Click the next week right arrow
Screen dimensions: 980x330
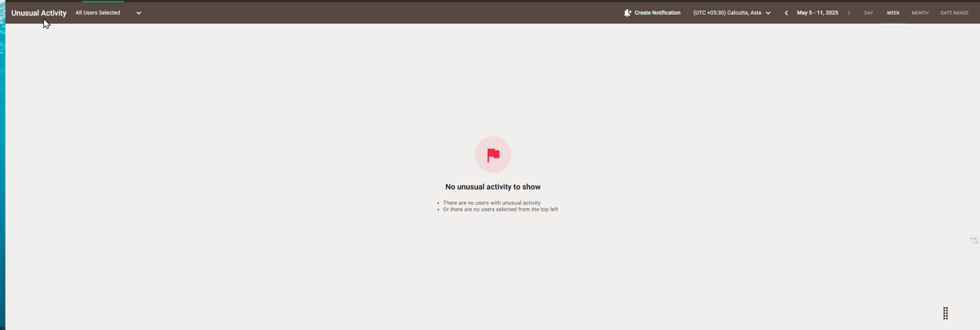point(849,13)
